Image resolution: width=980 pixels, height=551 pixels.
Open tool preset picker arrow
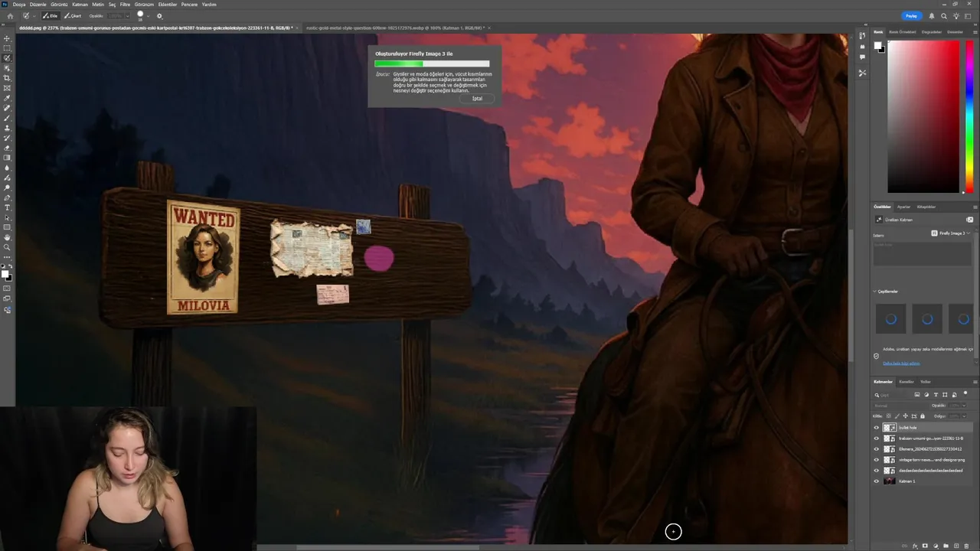click(x=34, y=16)
